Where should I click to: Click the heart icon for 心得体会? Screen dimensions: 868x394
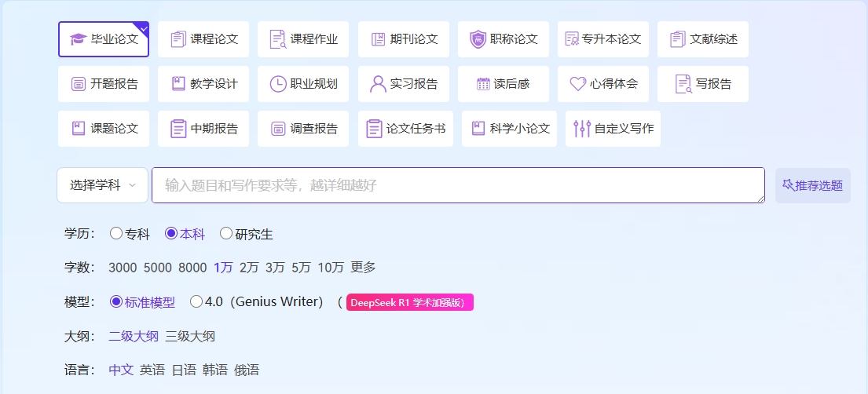[578, 84]
